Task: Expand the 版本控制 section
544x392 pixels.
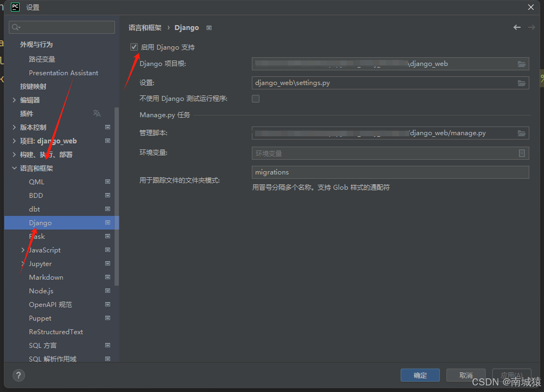Action: click(x=14, y=128)
